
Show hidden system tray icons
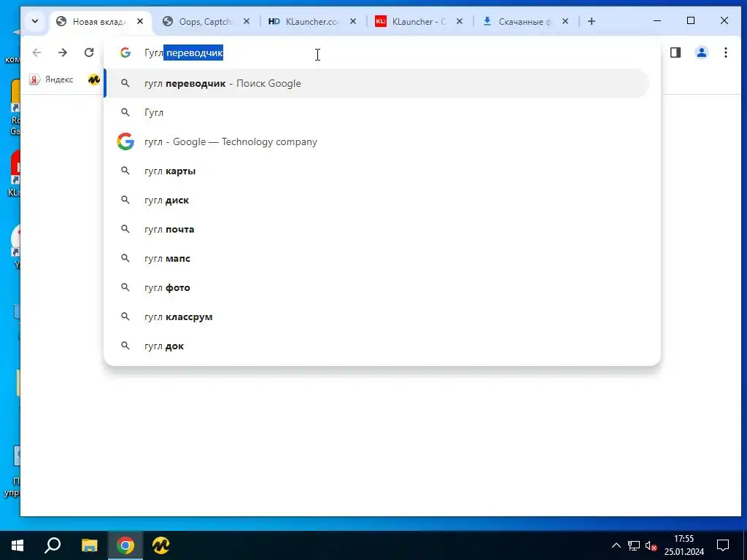(x=616, y=545)
